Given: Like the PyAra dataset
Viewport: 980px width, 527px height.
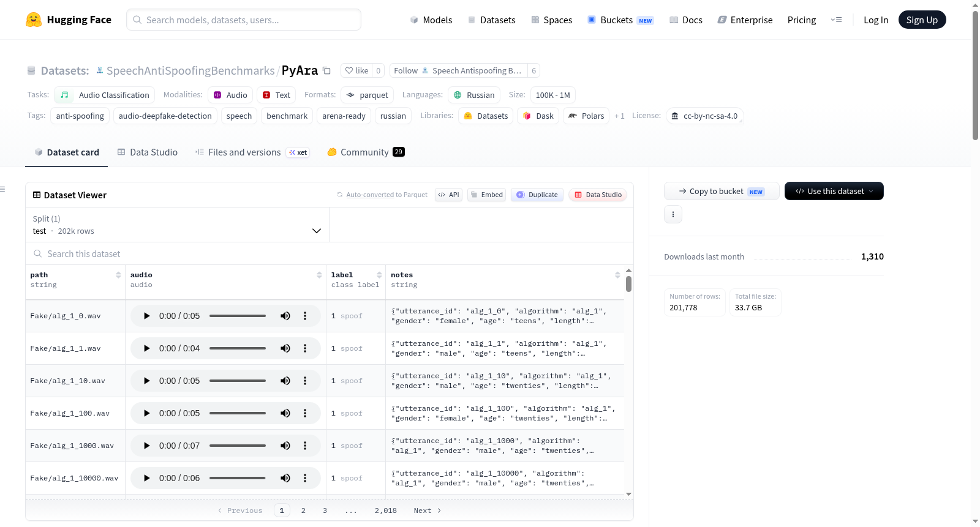Looking at the screenshot, I should [x=356, y=70].
